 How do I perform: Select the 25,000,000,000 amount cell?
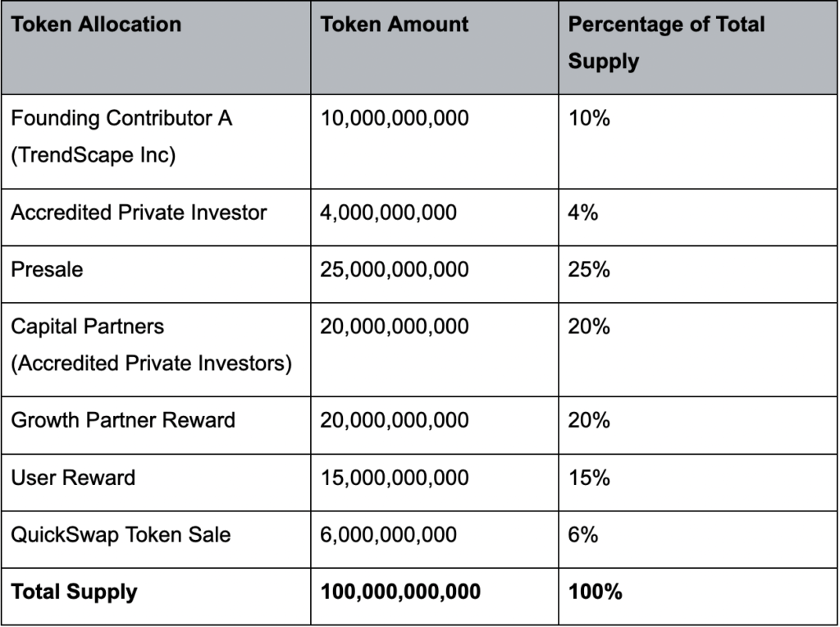tap(435, 274)
